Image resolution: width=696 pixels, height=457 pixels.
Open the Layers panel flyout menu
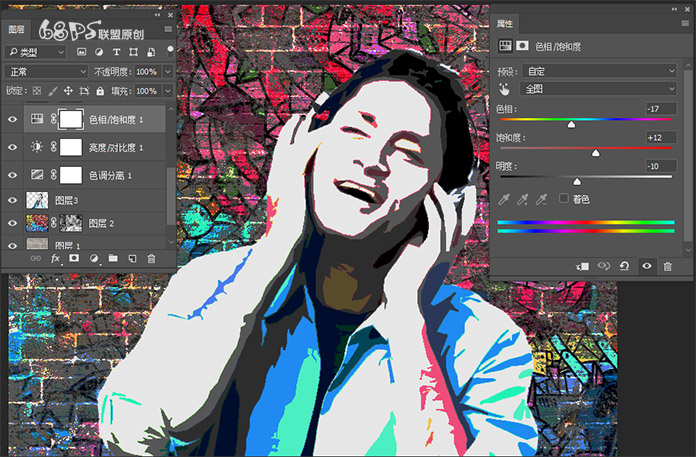pyautogui.click(x=168, y=29)
